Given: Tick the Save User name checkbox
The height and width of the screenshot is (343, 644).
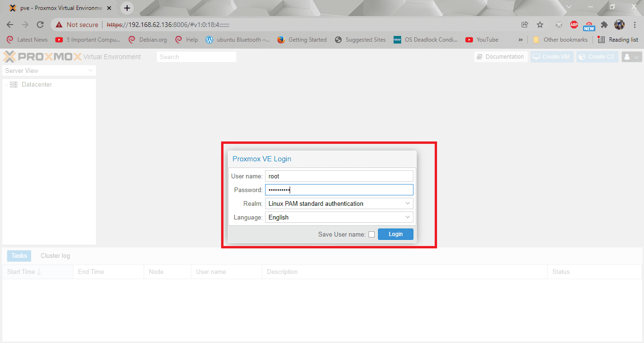Looking at the screenshot, I should (x=371, y=235).
